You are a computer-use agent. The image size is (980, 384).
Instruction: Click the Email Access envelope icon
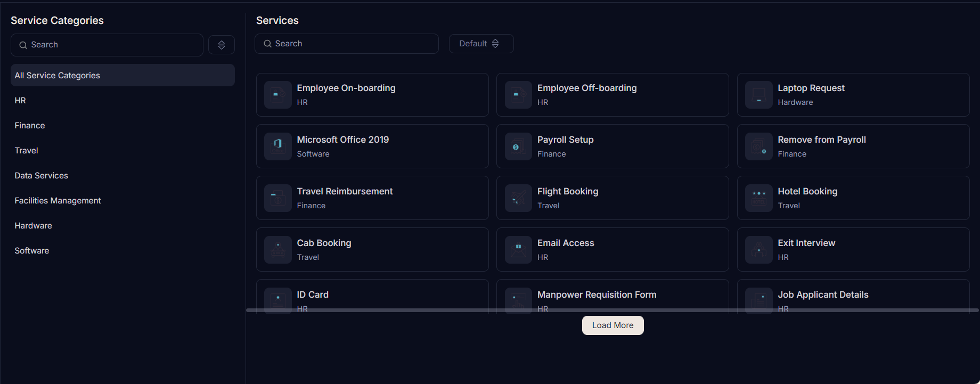point(518,250)
